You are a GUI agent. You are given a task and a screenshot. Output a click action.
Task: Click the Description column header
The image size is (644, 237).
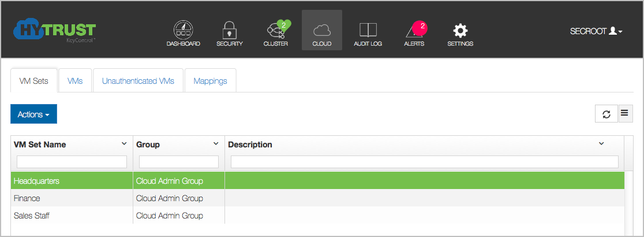click(250, 145)
